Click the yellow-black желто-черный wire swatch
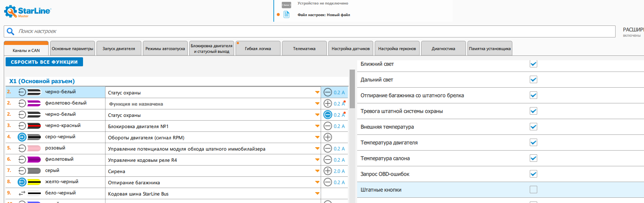 tap(34, 182)
